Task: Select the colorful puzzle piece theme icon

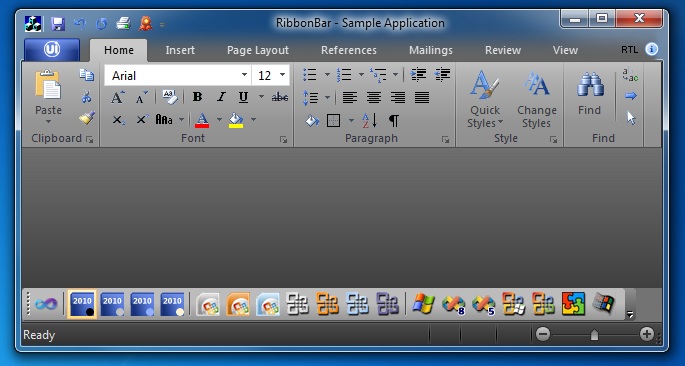Action: [573, 304]
